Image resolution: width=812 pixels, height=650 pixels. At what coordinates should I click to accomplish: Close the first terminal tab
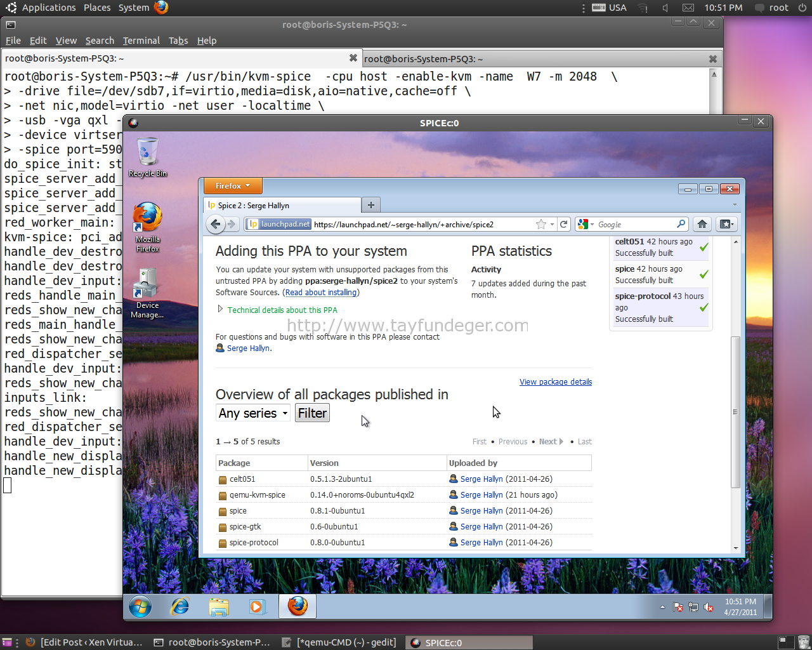(x=353, y=58)
